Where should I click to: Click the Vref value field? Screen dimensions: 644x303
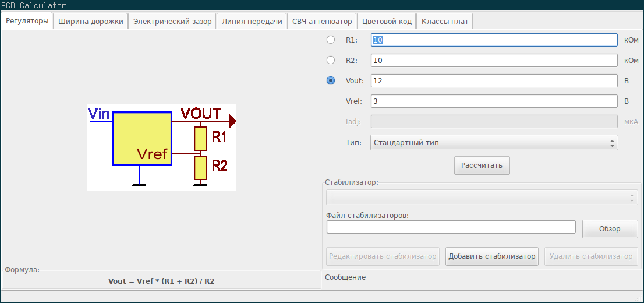(x=494, y=101)
